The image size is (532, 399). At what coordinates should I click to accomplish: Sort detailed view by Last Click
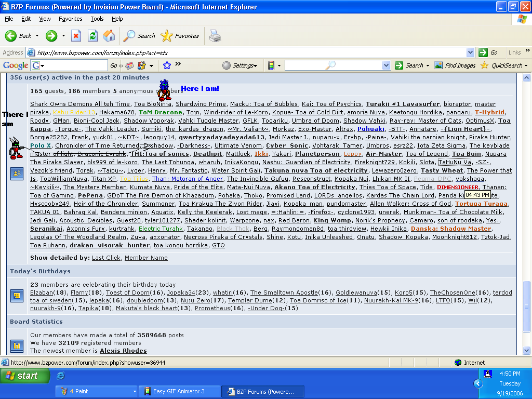pos(106,258)
